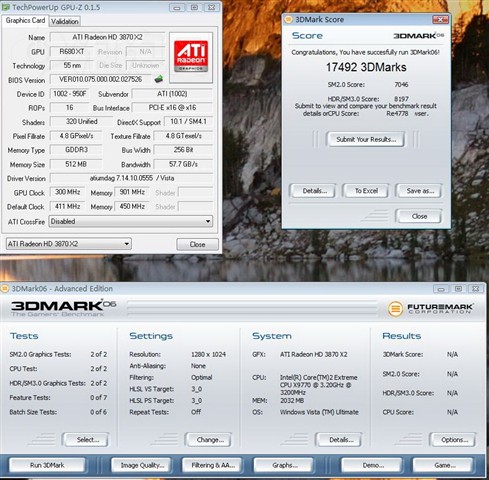Launch Game button
Image resolution: width=489 pixels, height=480 pixels.
pyautogui.click(x=444, y=465)
